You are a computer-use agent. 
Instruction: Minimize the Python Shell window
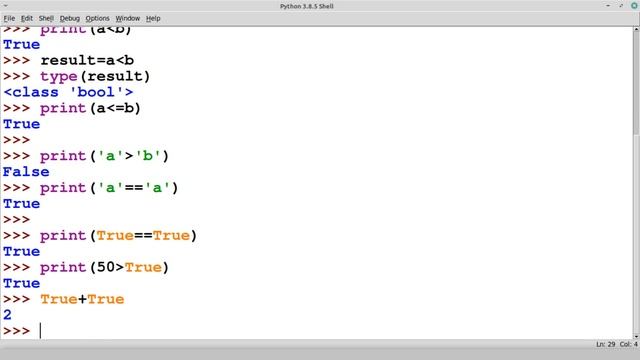(608, 6)
